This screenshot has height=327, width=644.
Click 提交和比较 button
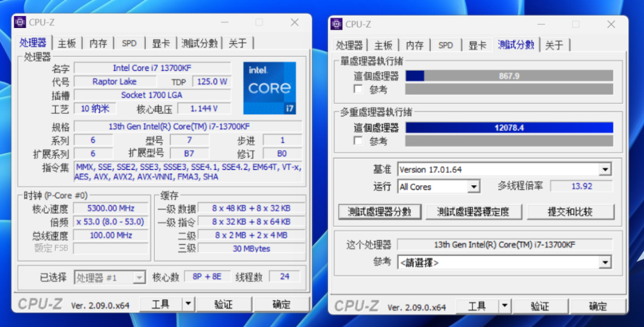pos(569,211)
